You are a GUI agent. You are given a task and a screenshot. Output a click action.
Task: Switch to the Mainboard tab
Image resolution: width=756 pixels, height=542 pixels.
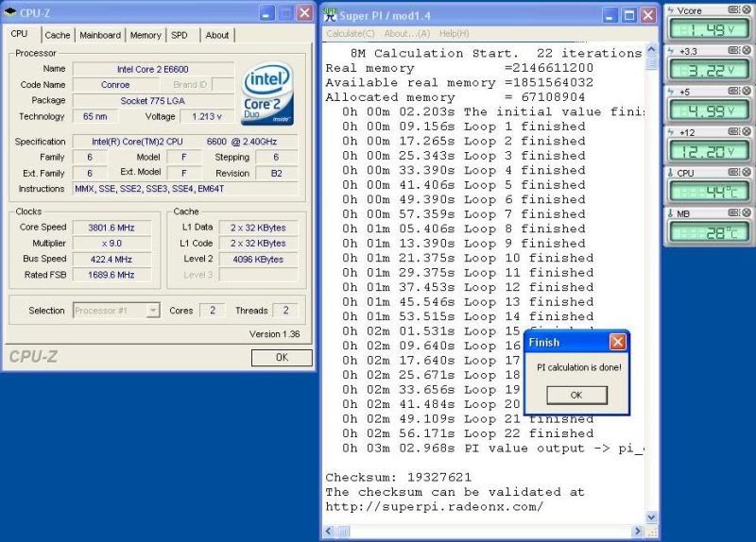click(100, 35)
